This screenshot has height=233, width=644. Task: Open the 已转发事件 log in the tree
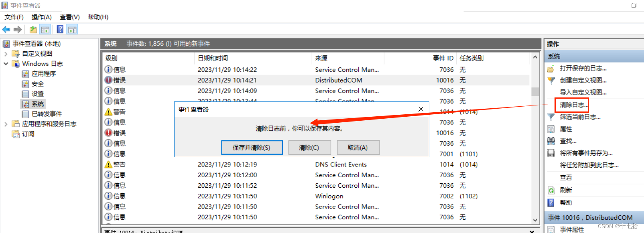click(x=47, y=114)
